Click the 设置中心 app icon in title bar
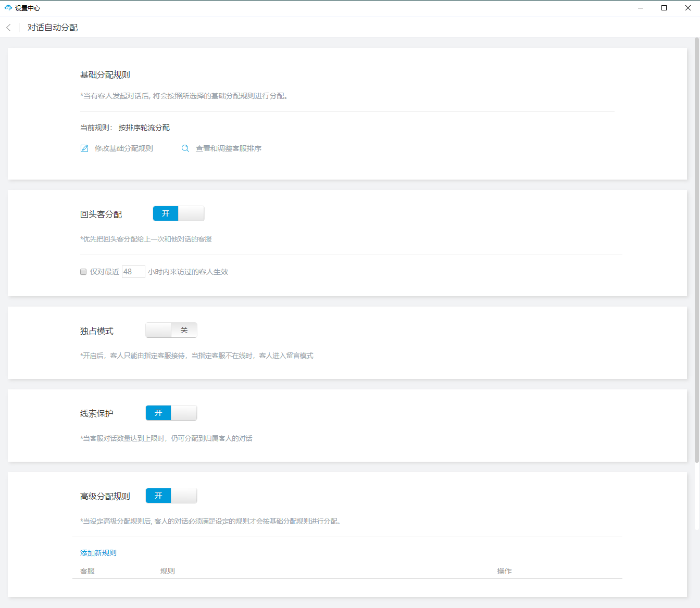Screen dimensions: 700x608 (x=8, y=8)
